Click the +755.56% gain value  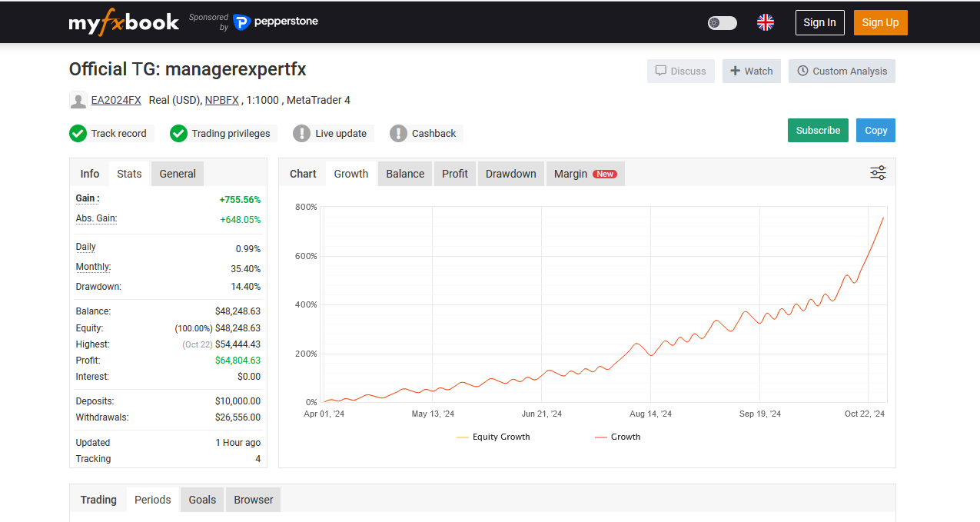coord(240,199)
